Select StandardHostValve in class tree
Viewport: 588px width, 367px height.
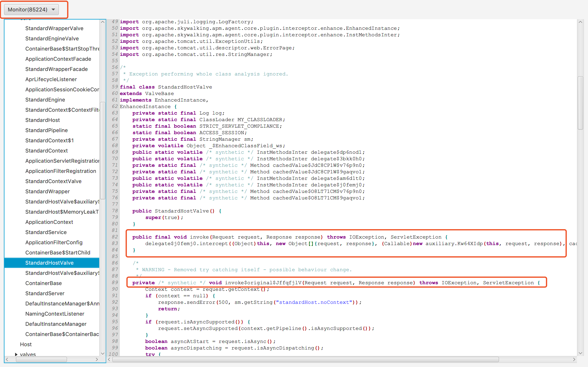tap(49, 263)
